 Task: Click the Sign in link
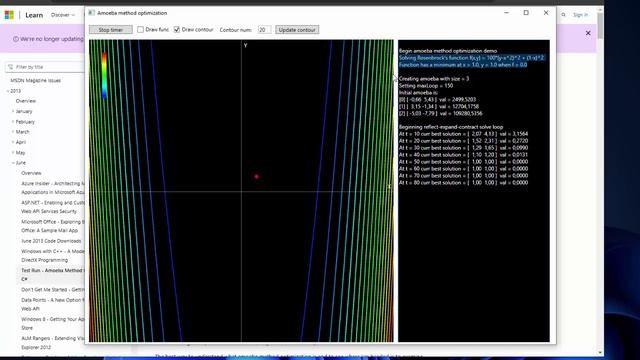(x=580, y=15)
